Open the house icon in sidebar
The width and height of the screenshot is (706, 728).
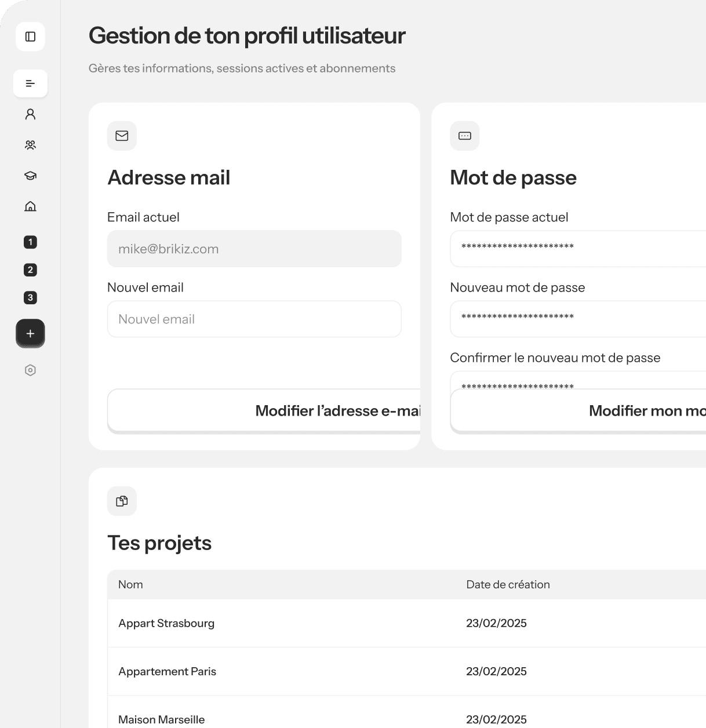(x=30, y=206)
